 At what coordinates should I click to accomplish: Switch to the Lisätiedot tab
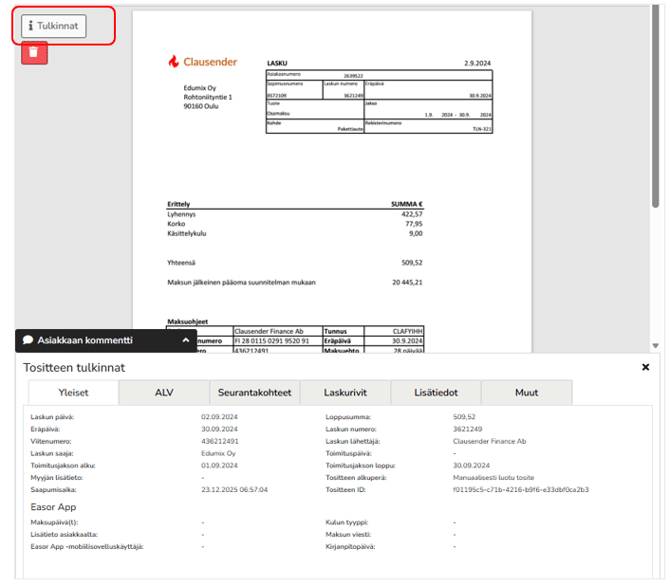pos(436,392)
